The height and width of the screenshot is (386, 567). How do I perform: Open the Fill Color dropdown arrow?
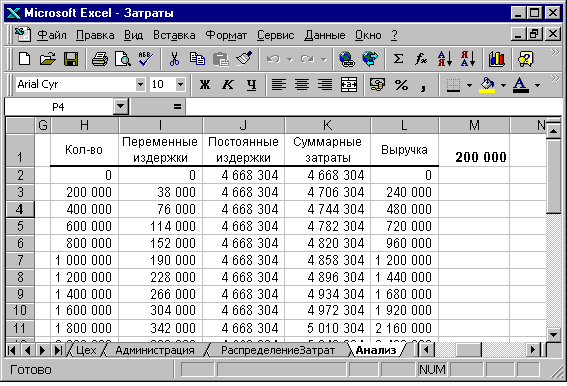(503, 85)
